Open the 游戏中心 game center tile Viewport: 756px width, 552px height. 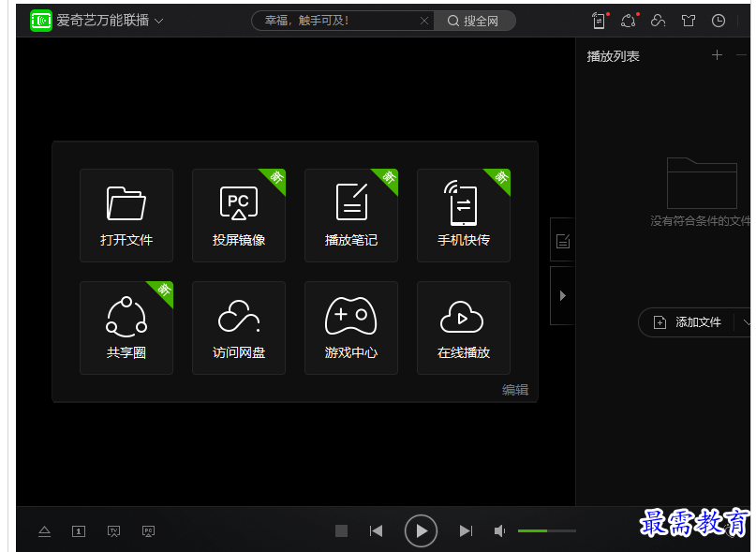351,328
